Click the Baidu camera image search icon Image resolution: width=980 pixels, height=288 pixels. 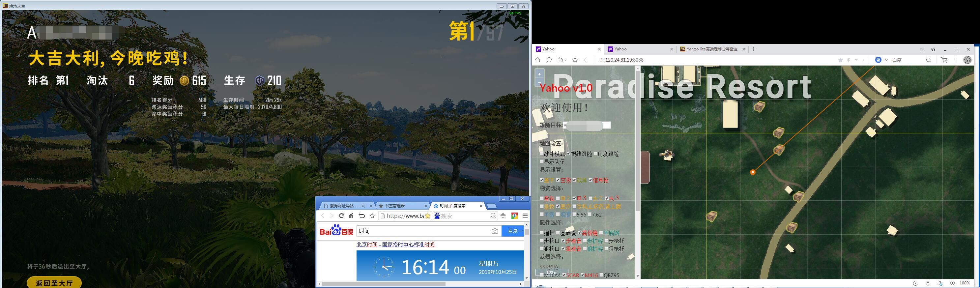tap(495, 231)
